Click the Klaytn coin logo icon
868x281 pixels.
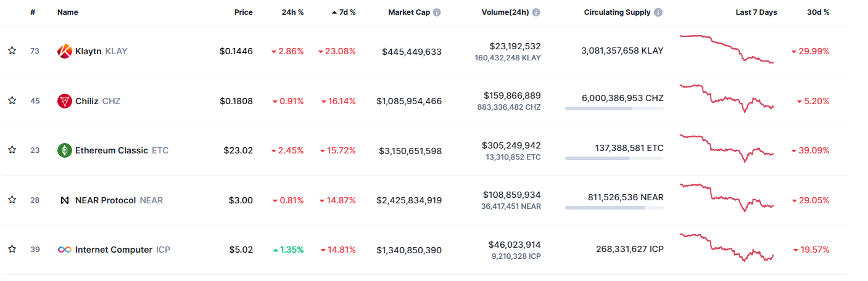[x=65, y=51]
